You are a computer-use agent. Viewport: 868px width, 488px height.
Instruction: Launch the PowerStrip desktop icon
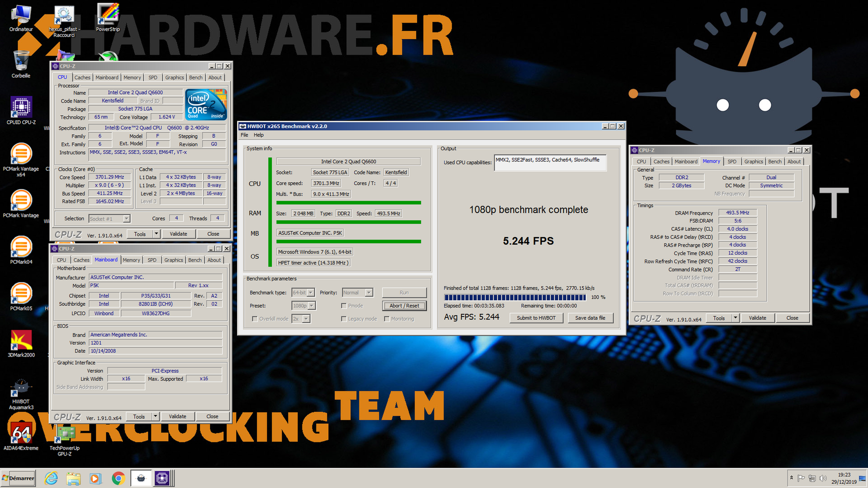[x=108, y=18]
